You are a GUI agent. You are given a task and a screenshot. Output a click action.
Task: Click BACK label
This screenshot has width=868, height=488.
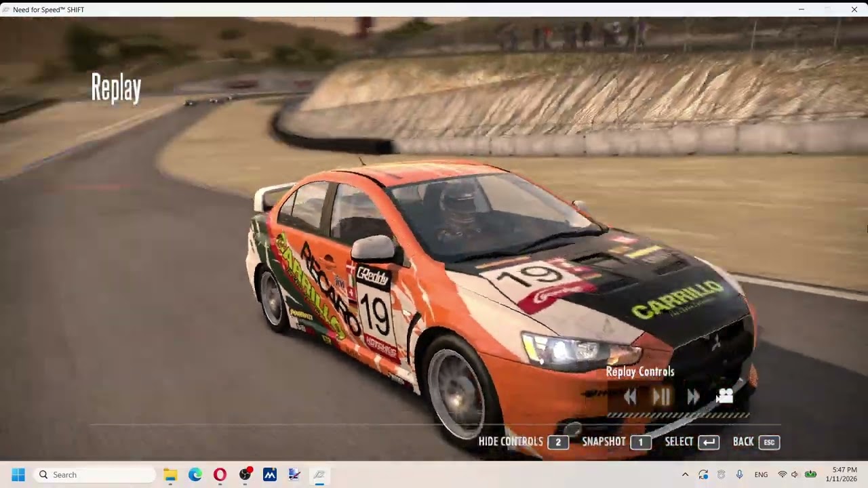pyautogui.click(x=743, y=441)
